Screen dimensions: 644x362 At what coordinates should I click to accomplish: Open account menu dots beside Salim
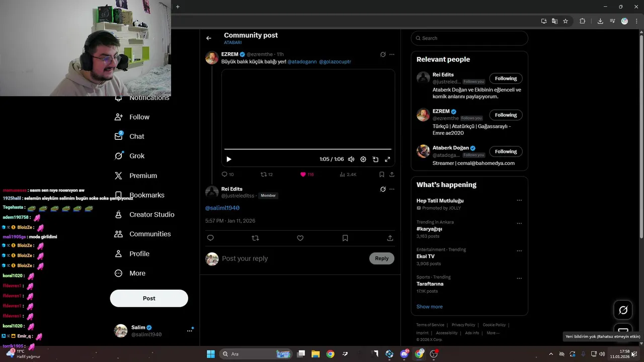[x=190, y=330]
